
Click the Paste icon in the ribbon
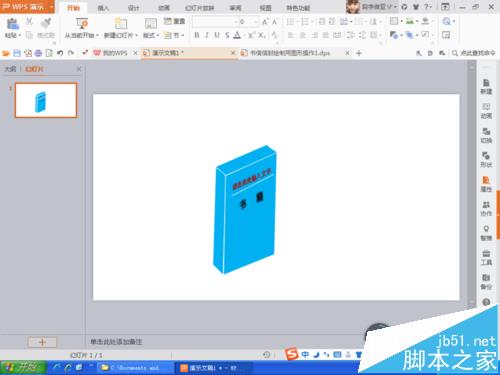(12, 24)
